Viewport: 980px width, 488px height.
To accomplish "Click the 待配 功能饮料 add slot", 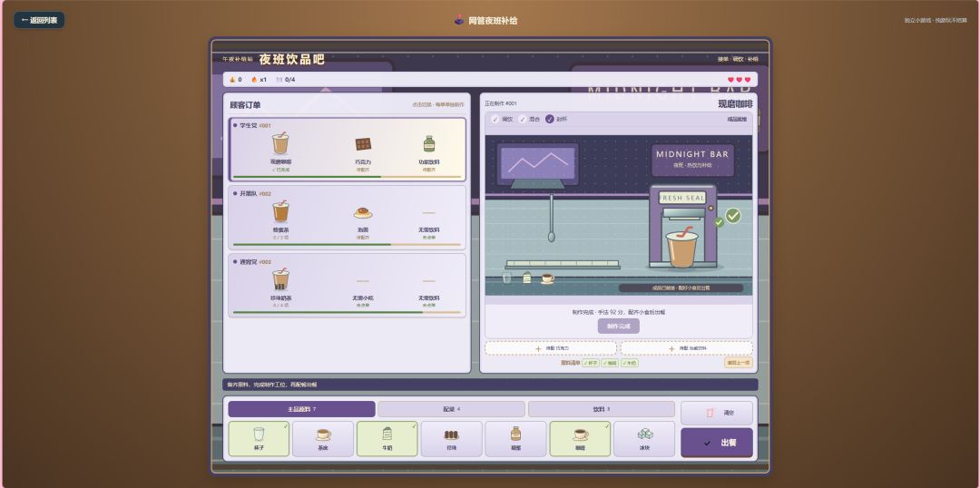I will 687,348.
